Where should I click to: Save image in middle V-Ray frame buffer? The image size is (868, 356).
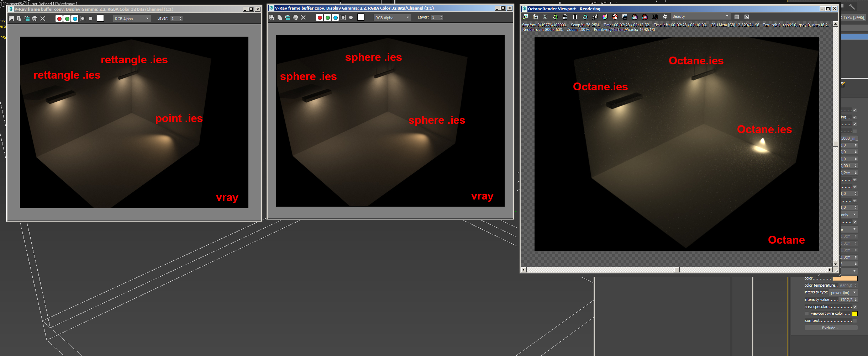pos(272,17)
